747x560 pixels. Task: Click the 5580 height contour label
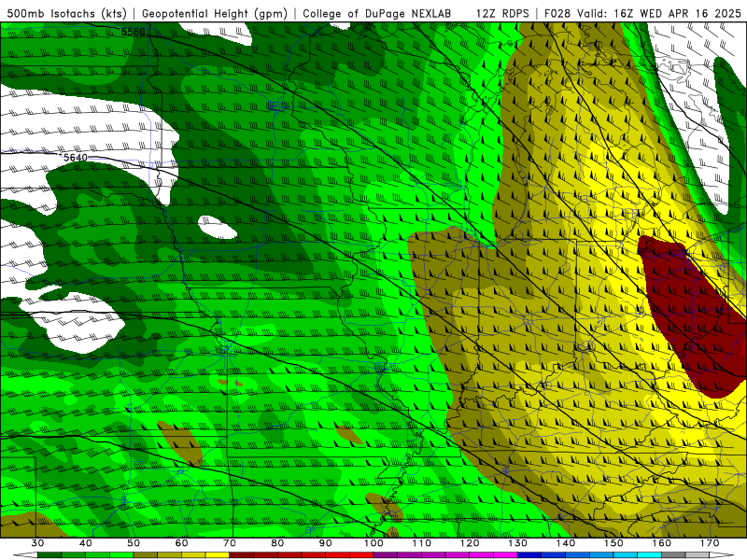tap(133, 33)
